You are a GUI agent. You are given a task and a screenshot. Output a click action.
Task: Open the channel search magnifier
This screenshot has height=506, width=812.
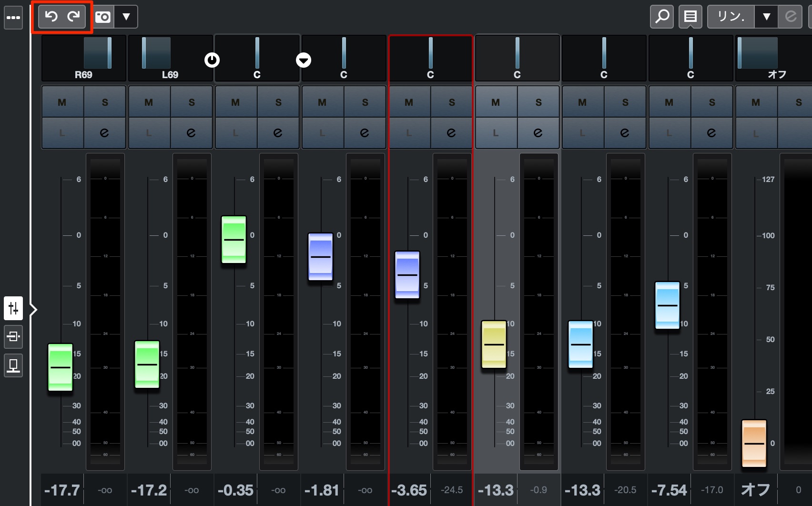pyautogui.click(x=662, y=17)
